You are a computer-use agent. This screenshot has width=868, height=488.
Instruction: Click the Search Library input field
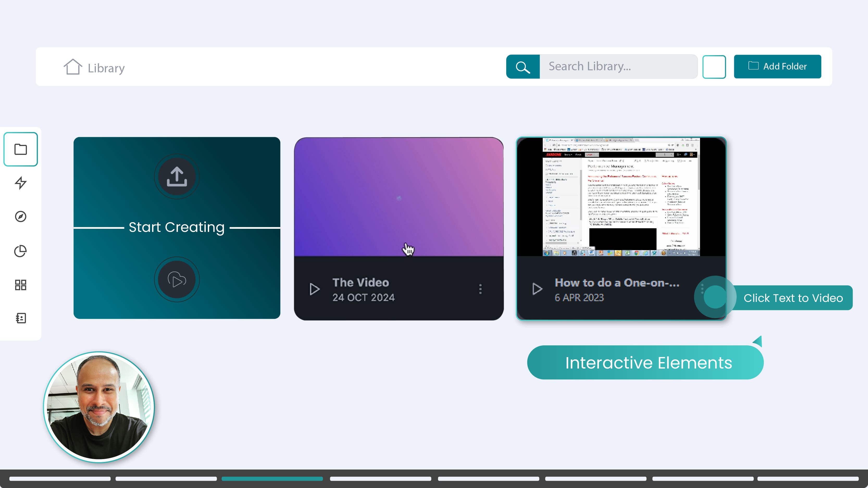click(x=618, y=67)
